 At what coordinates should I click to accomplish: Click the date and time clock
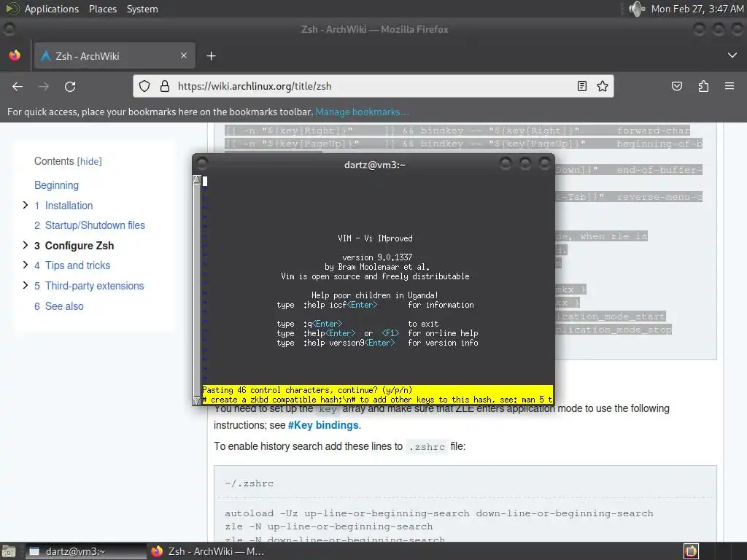click(697, 9)
